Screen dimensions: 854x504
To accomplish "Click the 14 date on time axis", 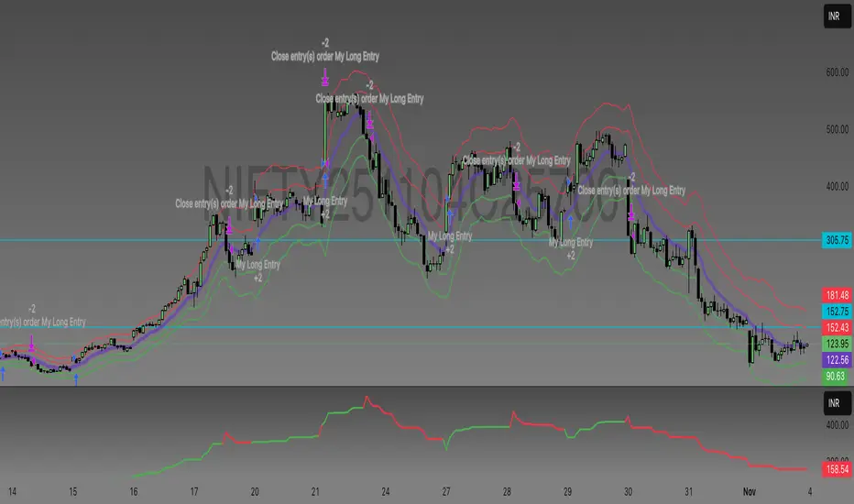I will [12, 491].
